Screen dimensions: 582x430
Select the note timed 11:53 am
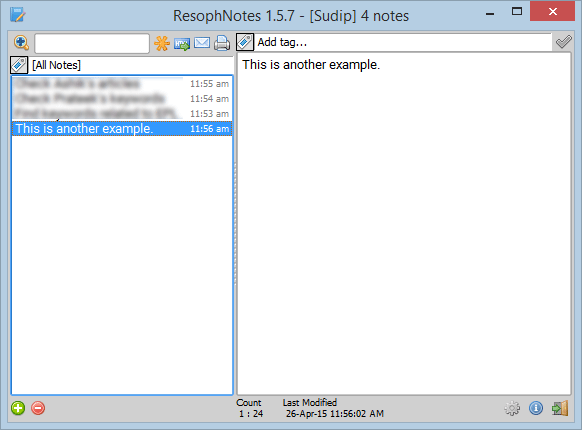pos(122,114)
